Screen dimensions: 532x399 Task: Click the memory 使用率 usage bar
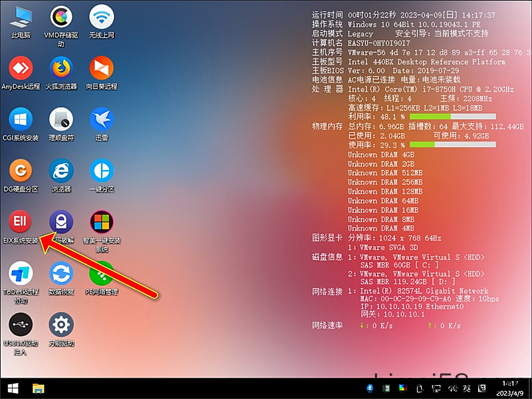click(x=453, y=145)
